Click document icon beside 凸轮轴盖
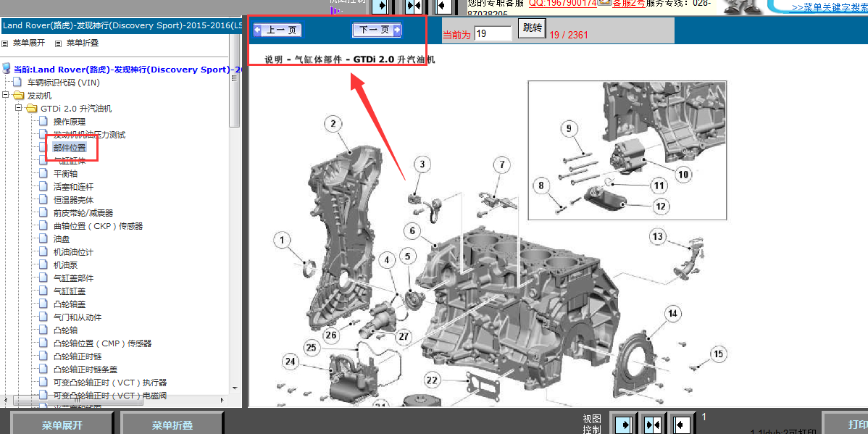The width and height of the screenshot is (868, 434). click(x=43, y=304)
